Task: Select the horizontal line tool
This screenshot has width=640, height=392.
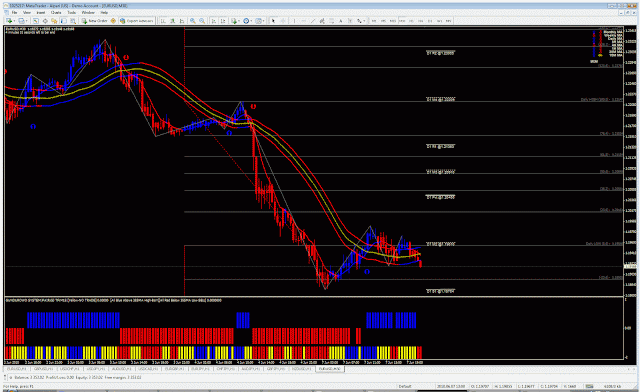Action: pyautogui.click(x=304, y=21)
